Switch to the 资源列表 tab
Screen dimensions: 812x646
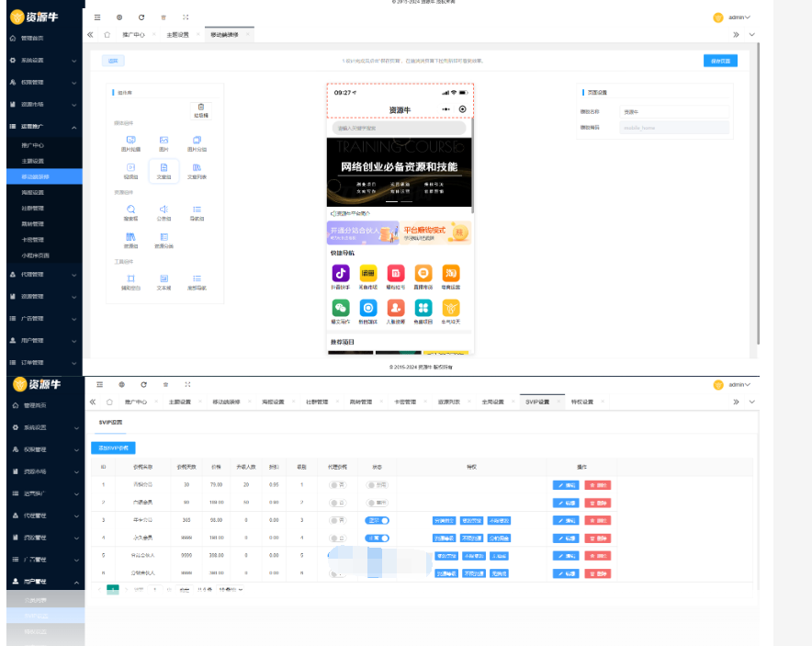click(x=449, y=402)
